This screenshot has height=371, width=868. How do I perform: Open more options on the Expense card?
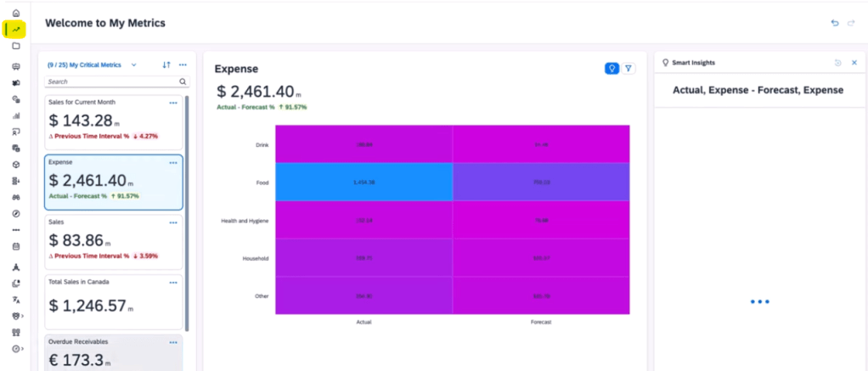tap(173, 162)
